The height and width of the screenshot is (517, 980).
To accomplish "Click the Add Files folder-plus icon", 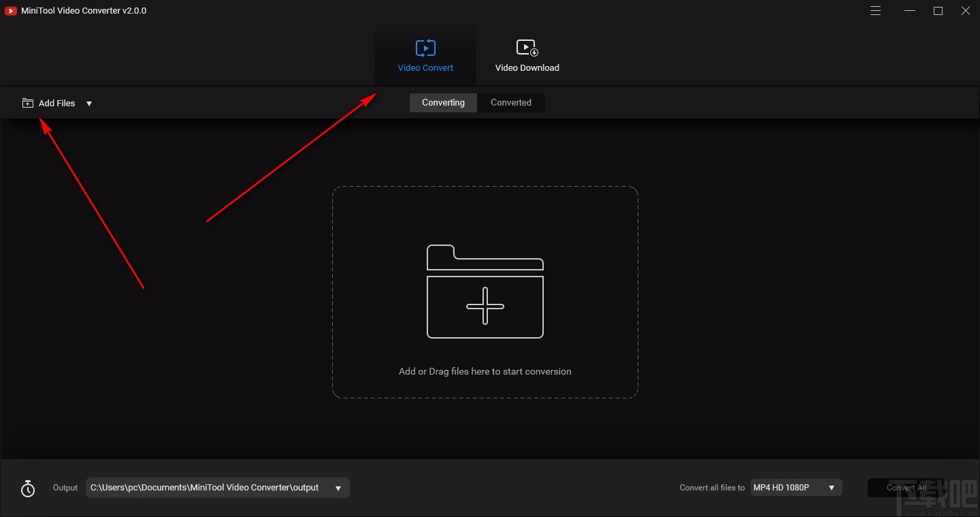I will 28,104.
